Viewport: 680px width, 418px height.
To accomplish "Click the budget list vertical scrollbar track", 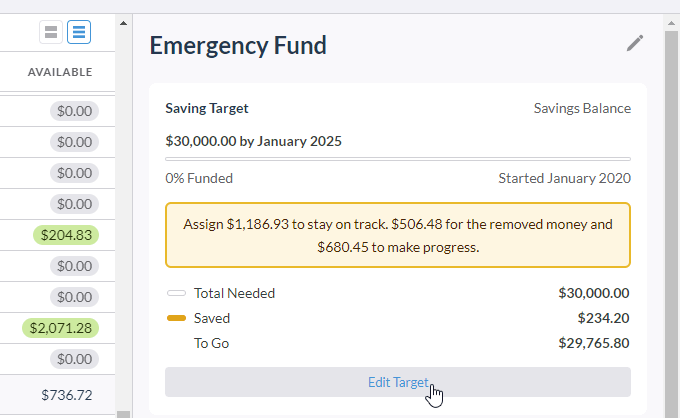I will coord(124,217).
